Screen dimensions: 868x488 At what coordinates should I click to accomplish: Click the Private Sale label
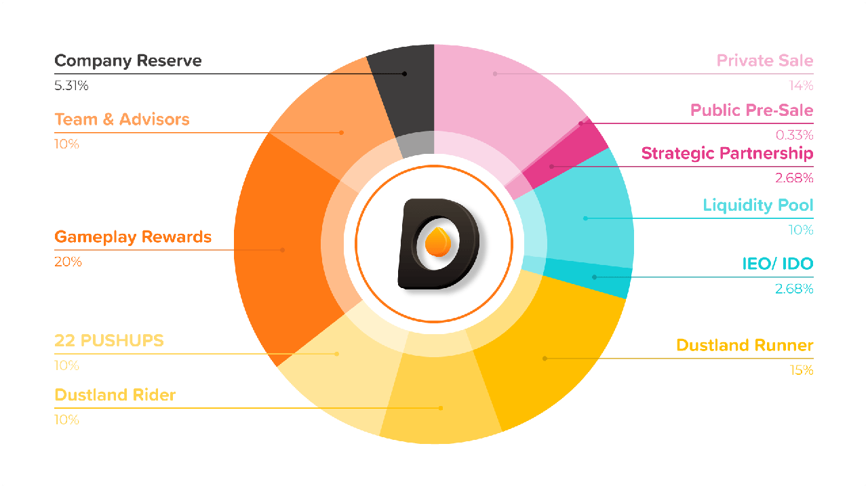point(765,61)
